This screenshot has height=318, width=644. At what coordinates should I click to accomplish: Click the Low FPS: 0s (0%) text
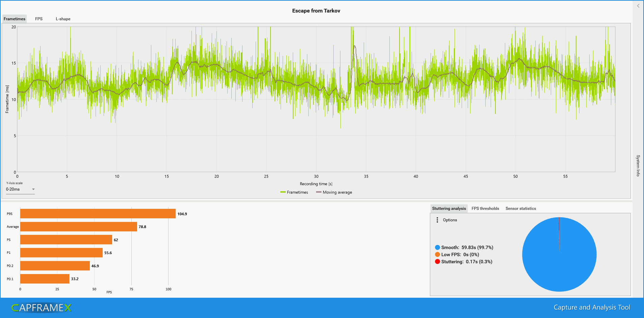click(460, 254)
